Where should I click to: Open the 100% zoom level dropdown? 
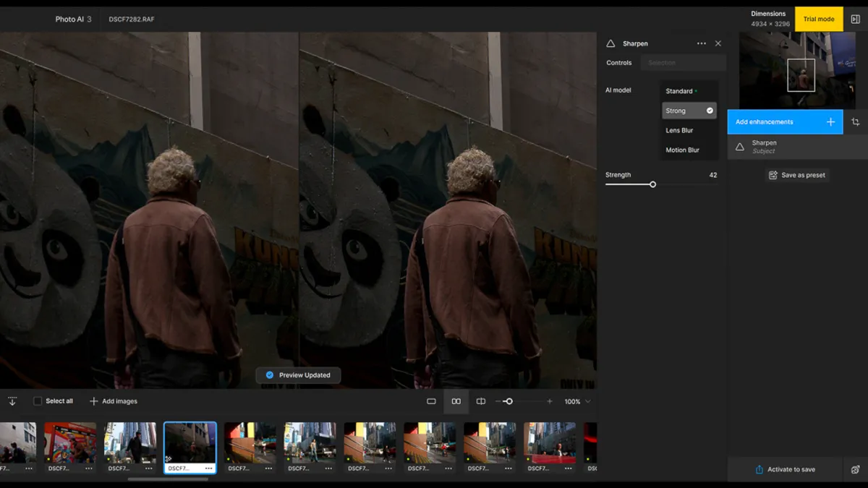pyautogui.click(x=575, y=401)
